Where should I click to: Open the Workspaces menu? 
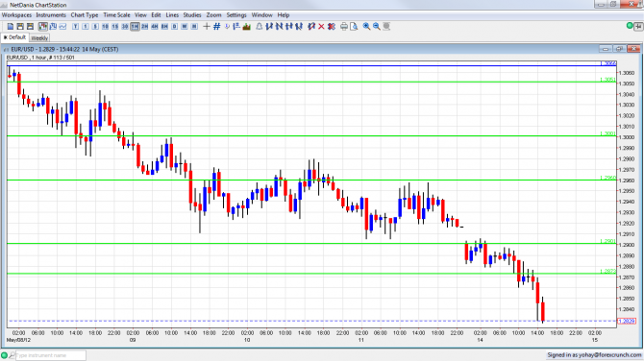click(x=17, y=14)
